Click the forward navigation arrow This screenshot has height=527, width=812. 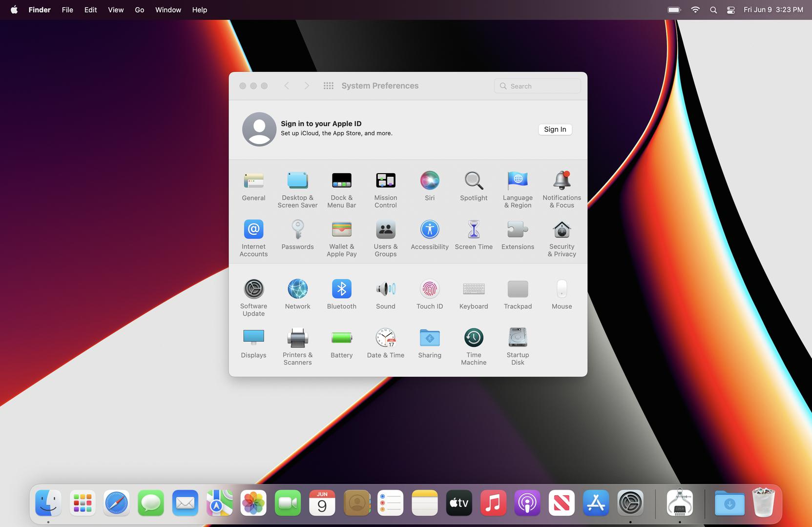pos(307,86)
